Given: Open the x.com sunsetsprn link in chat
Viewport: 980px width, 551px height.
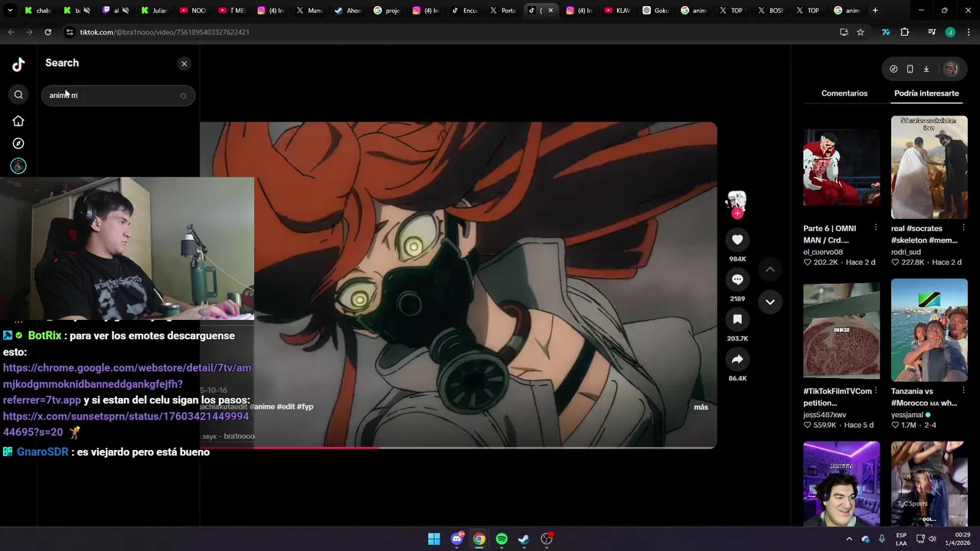Looking at the screenshot, I should (x=126, y=424).
